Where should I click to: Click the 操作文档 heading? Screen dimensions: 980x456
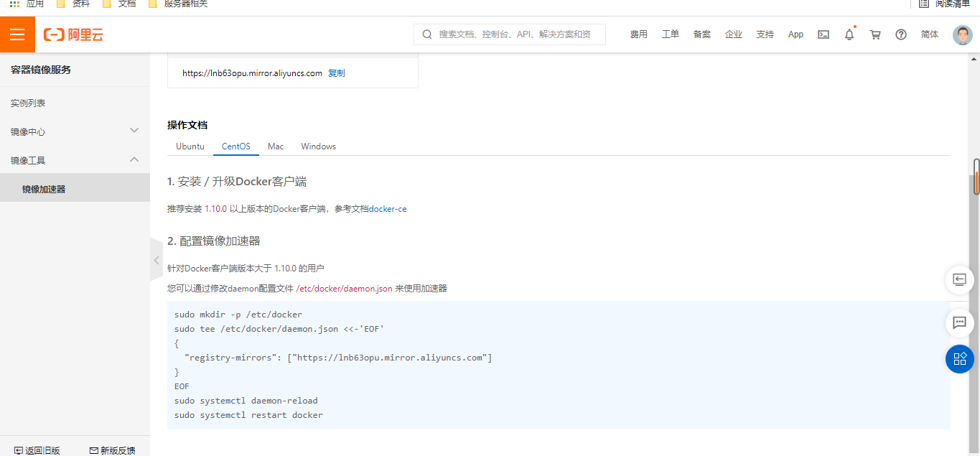187,125
